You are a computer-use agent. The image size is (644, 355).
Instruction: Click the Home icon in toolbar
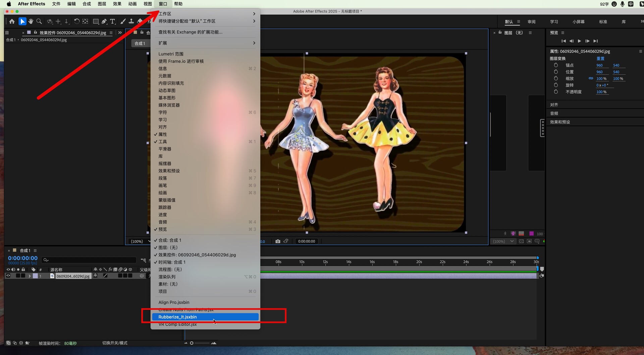tap(12, 21)
